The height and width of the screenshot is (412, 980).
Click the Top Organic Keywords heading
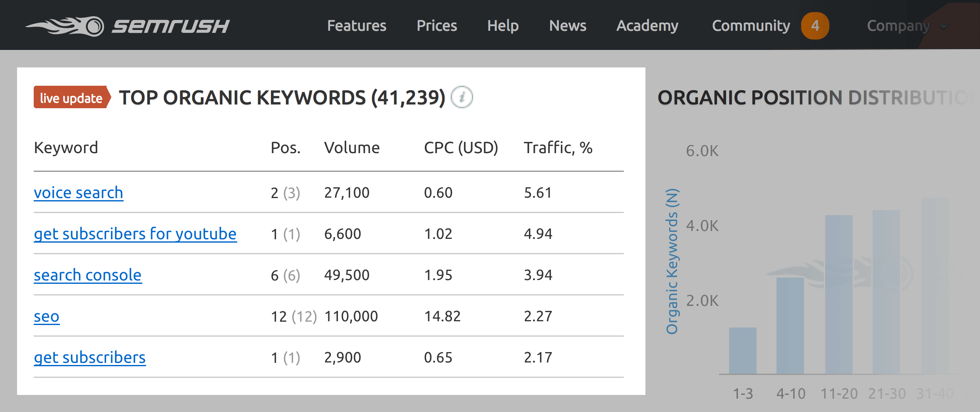coord(282,97)
